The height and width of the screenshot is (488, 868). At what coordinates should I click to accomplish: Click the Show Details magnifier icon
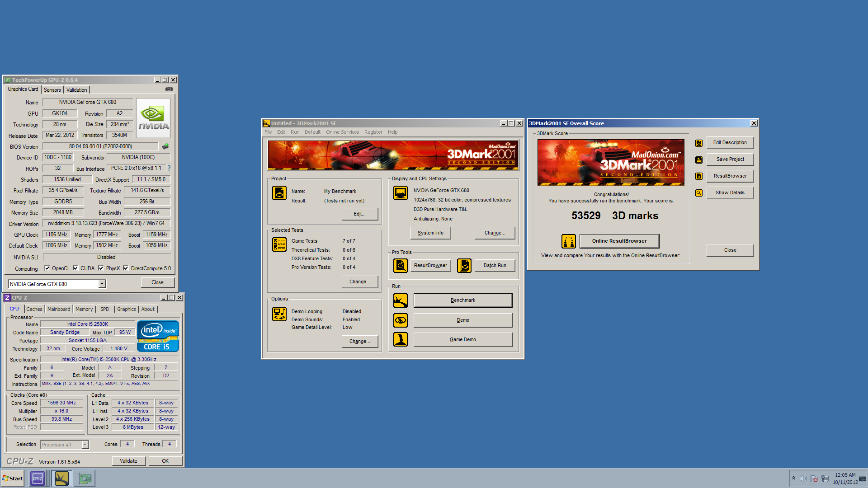[699, 193]
